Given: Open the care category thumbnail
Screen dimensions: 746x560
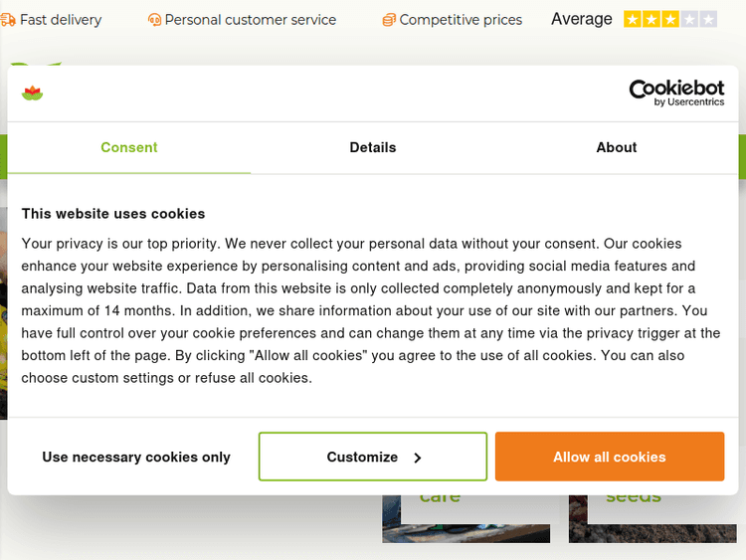Looking at the screenshot, I should 466,519.
